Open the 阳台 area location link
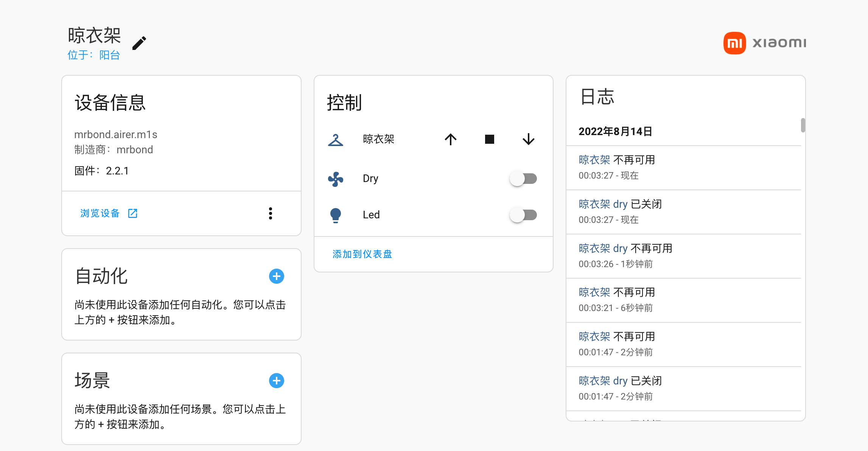Viewport: 868px width, 451px height. tap(109, 55)
